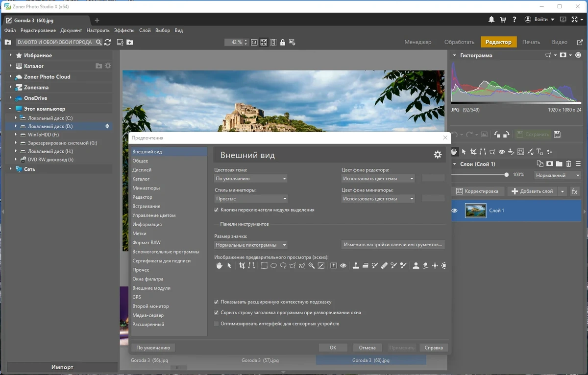
Task: Expand the Избранное tree node
Action: point(11,55)
